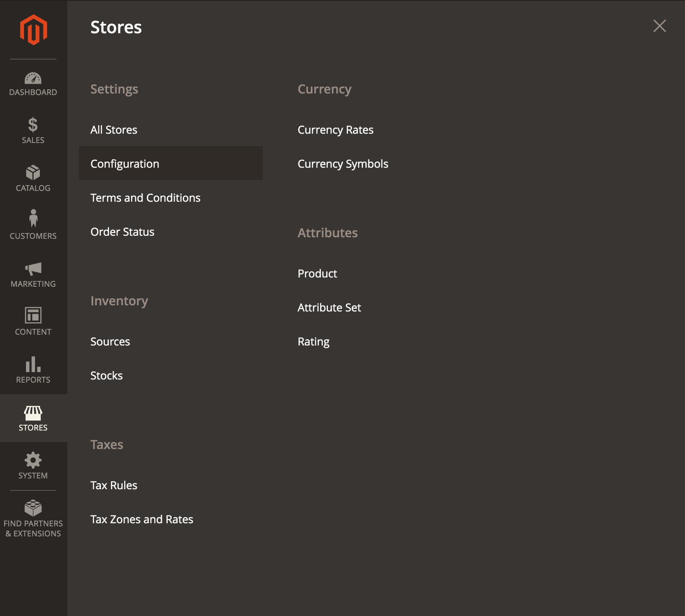Go to Tax Zones and Rates

[x=141, y=519]
